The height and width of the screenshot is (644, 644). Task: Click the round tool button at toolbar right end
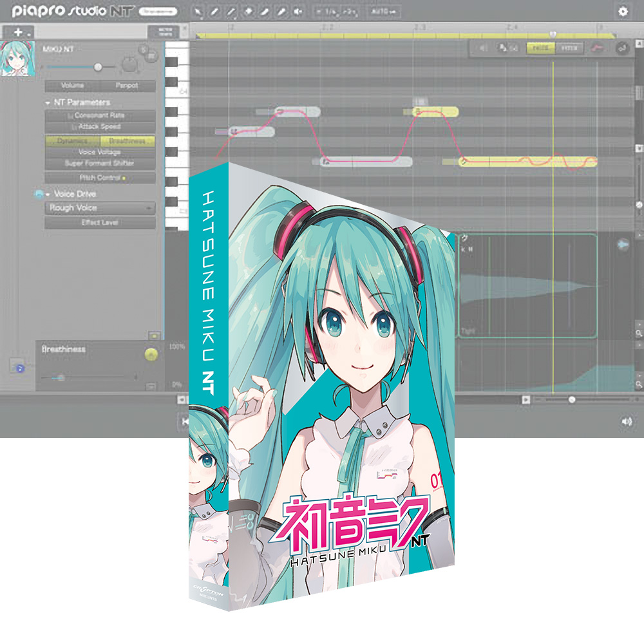click(x=623, y=48)
